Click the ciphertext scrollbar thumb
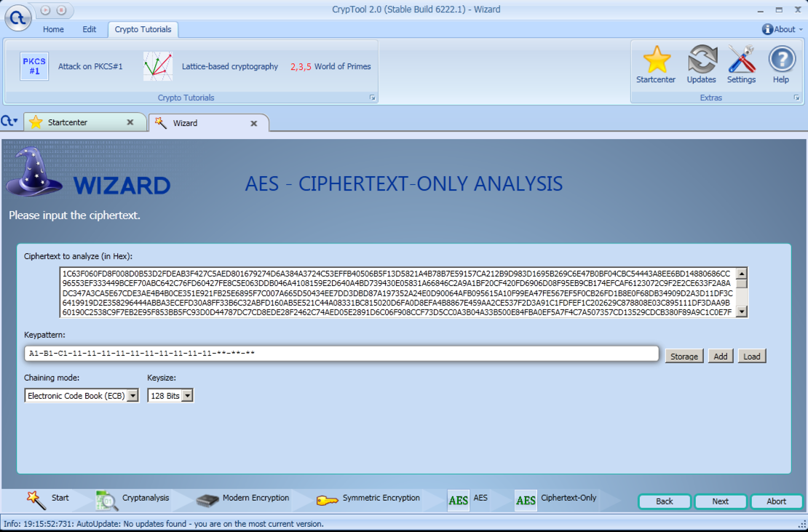Screen dimensions: 808x532 tap(742, 284)
